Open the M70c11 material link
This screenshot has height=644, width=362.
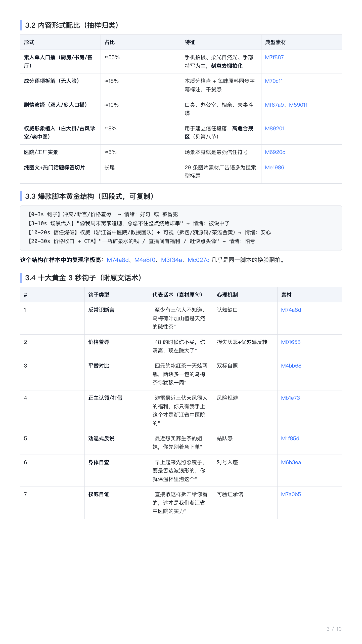274,81
